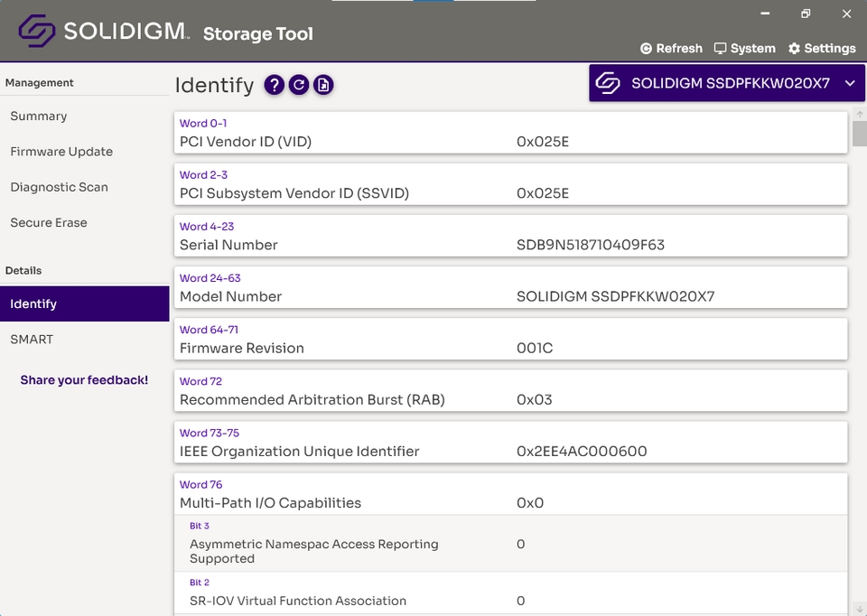
Task: Click the Solidigm logo icon in header
Action: pos(36,31)
